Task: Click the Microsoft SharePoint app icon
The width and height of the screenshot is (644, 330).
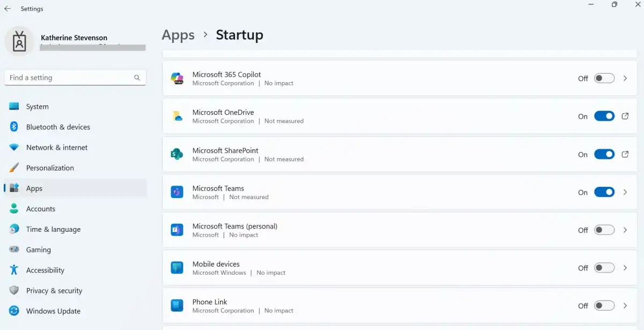Action: [177, 155]
